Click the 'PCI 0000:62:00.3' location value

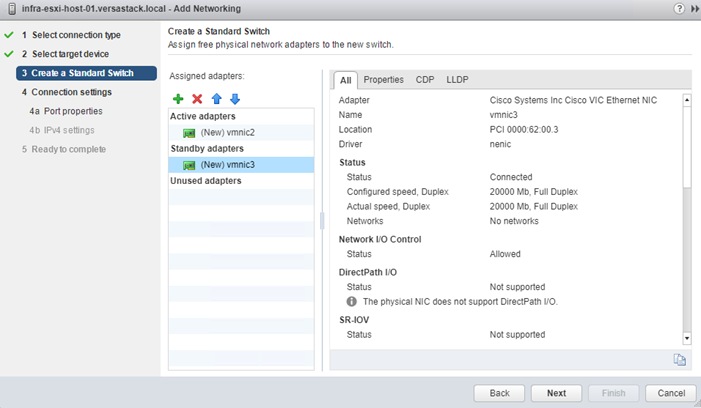pyautogui.click(x=524, y=130)
